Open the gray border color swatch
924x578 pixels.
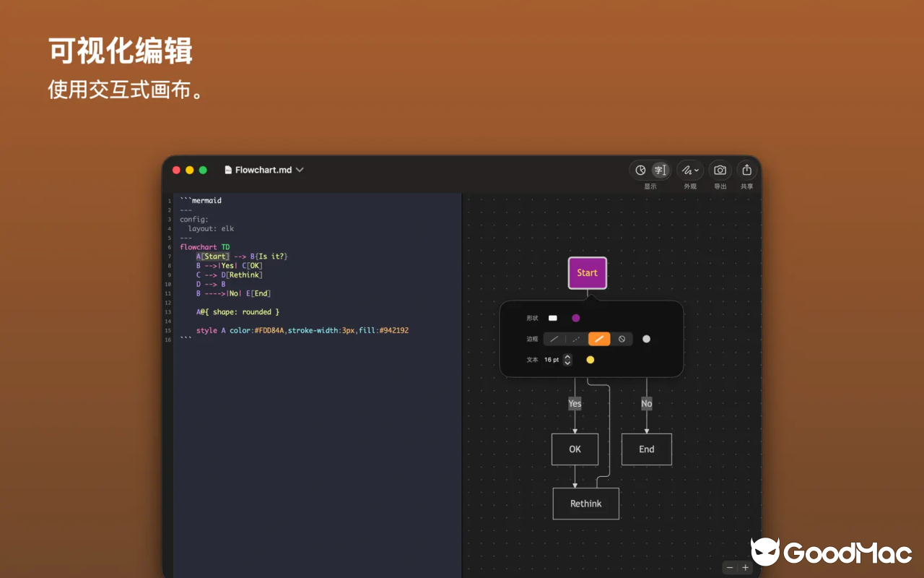(646, 339)
